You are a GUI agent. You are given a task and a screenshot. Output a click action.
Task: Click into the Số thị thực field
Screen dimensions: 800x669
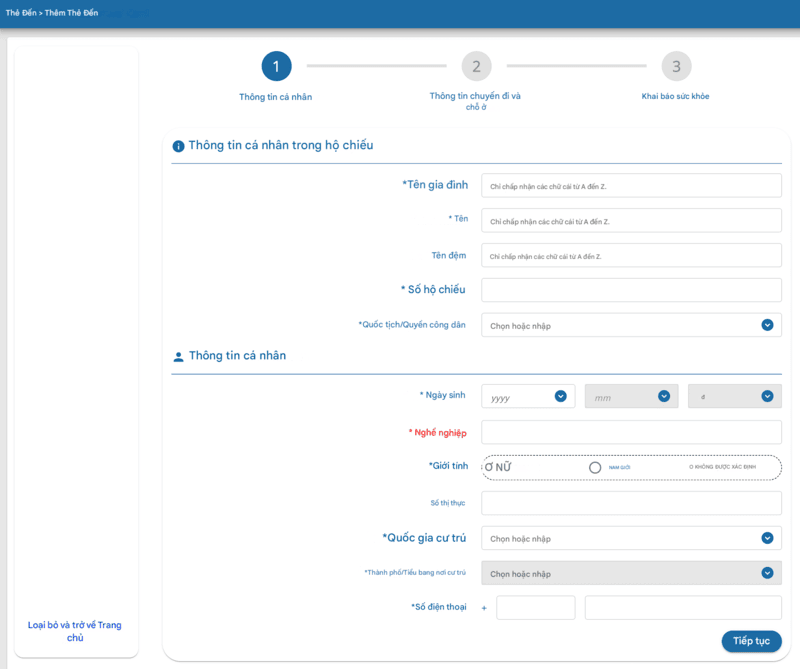click(x=631, y=503)
